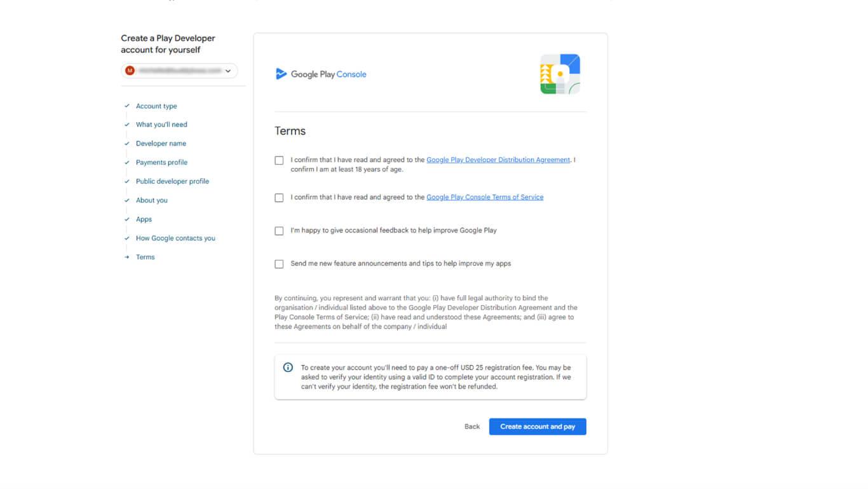Jump to the What you'll need step

tap(161, 125)
